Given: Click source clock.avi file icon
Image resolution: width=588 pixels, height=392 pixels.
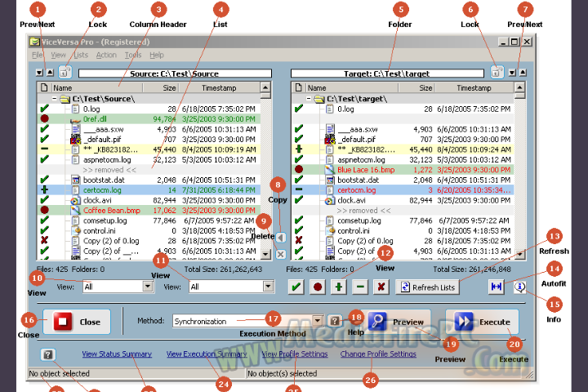Looking at the screenshot, I should [75, 200].
